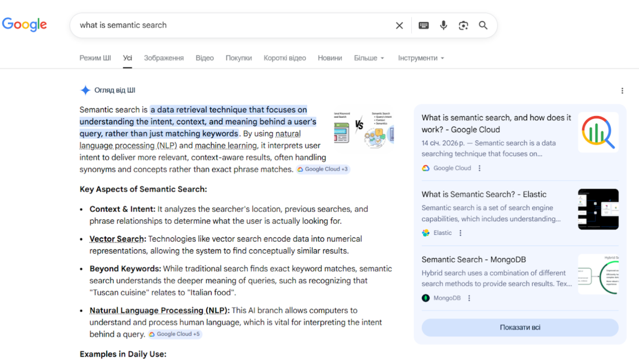Activate voice search microphone icon
The height and width of the screenshot is (364, 639).
(x=443, y=25)
